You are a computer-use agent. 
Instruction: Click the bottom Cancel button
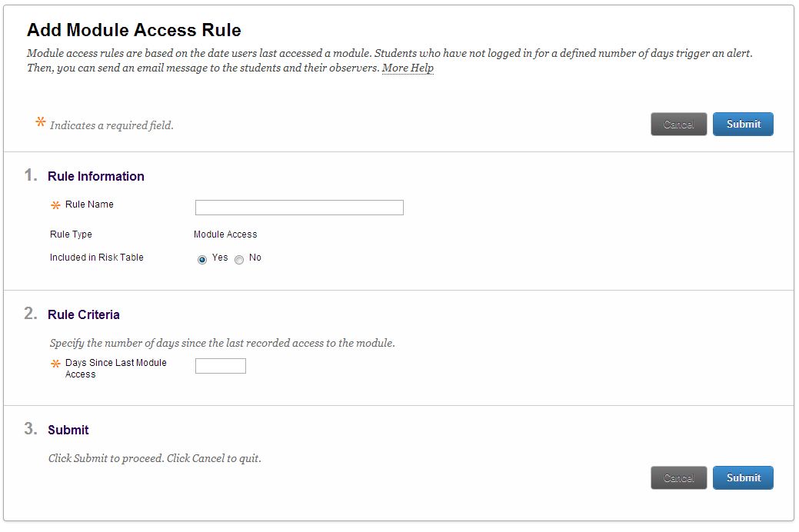pos(678,477)
